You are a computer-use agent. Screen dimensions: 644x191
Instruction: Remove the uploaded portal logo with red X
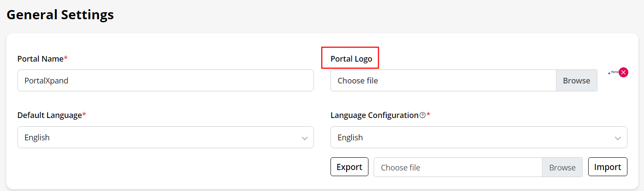coord(624,73)
